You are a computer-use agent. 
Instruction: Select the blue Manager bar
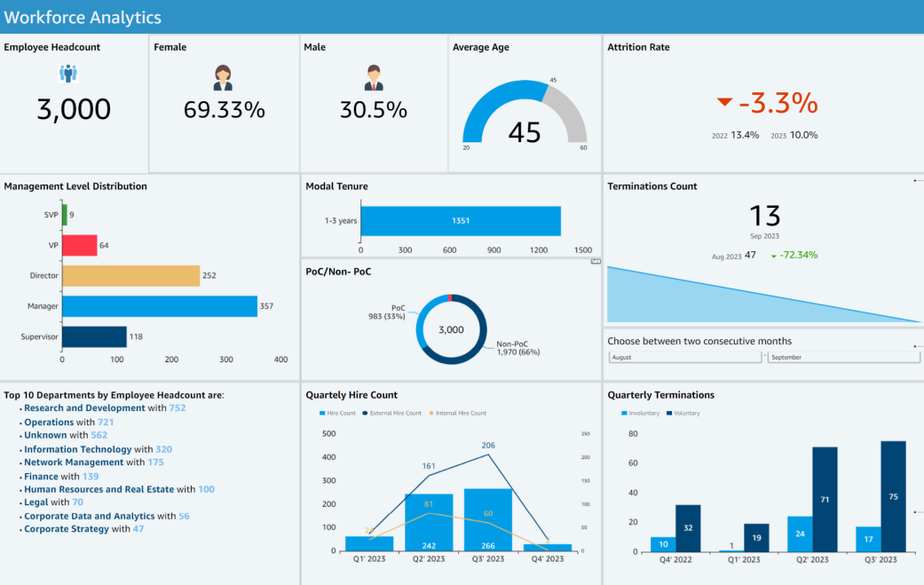pos(160,306)
